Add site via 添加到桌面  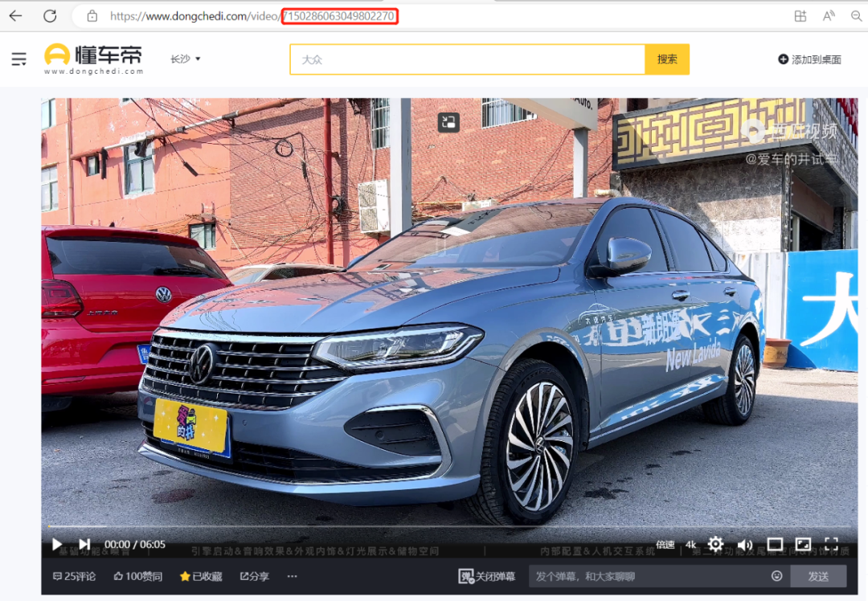(809, 59)
